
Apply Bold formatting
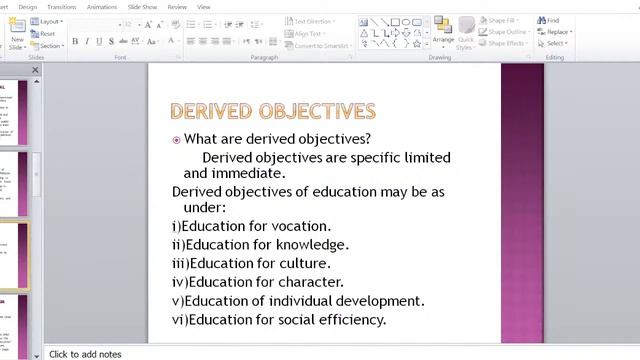click(x=75, y=42)
